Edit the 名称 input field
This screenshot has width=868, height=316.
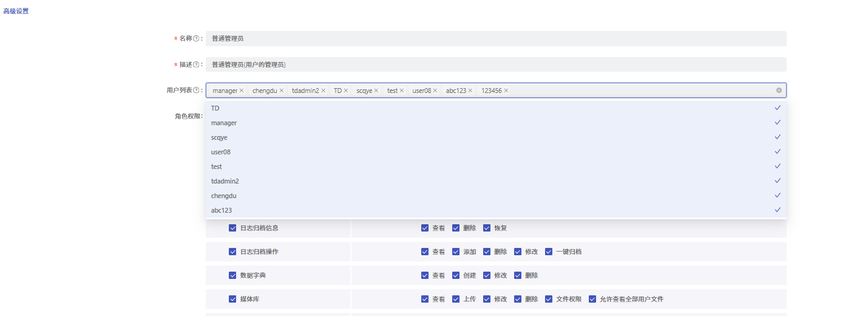pyautogui.click(x=496, y=38)
